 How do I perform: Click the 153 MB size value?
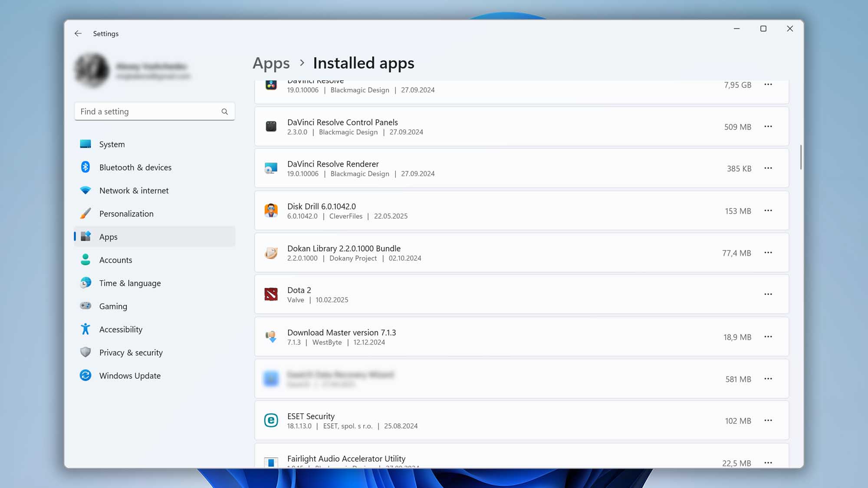pos(738,211)
